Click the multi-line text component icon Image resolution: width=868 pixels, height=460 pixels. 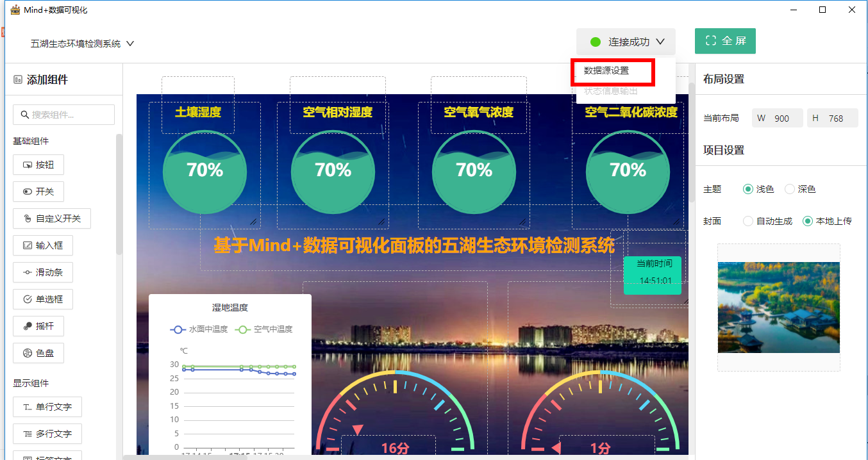pyautogui.click(x=28, y=434)
